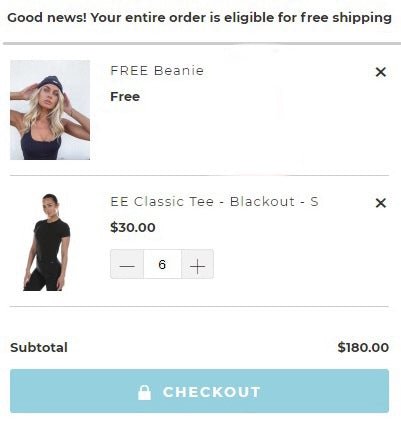Open the FREE Beanie product thumbnail
The image size is (401, 429).
click(x=50, y=110)
